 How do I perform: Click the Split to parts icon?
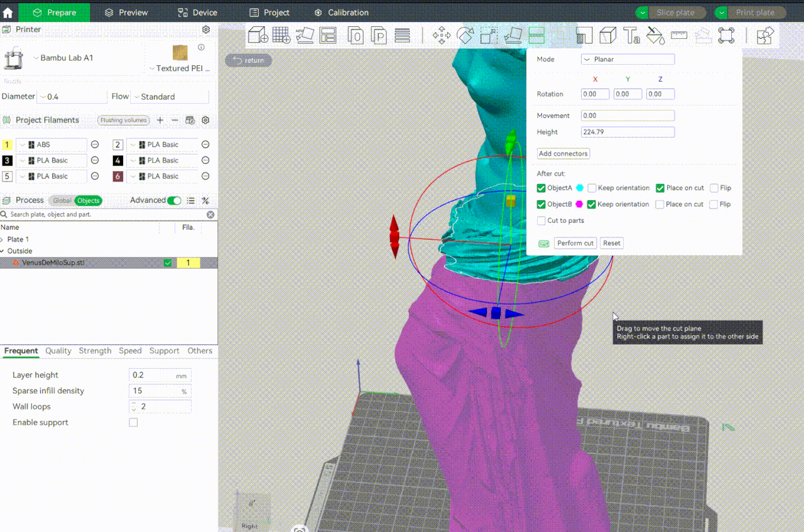click(x=379, y=35)
